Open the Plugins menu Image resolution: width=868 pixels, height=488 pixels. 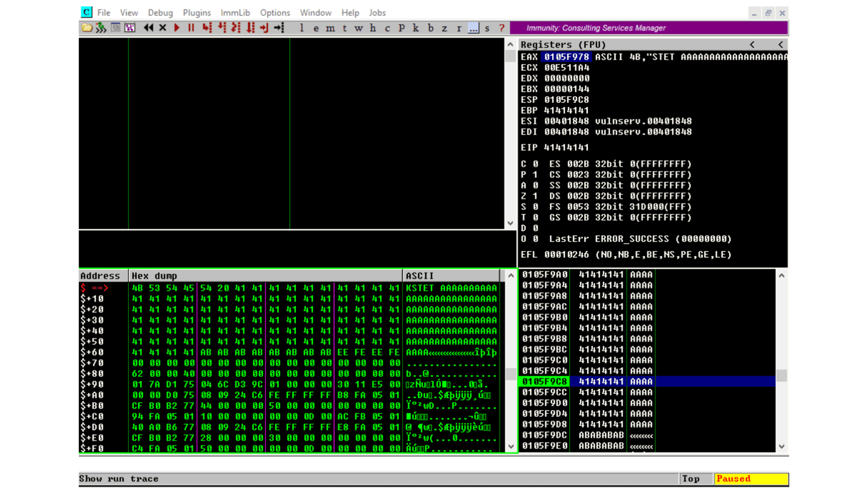pos(197,13)
